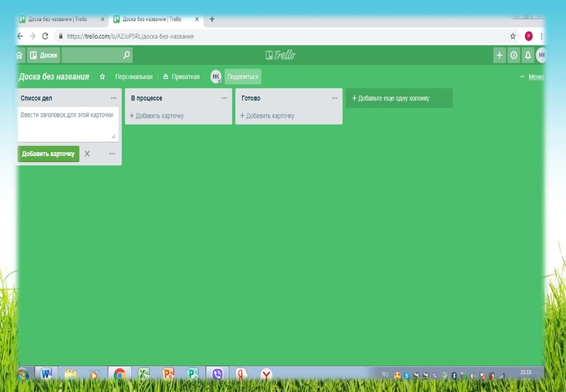Click the plus create icon in header

point(500,55)
